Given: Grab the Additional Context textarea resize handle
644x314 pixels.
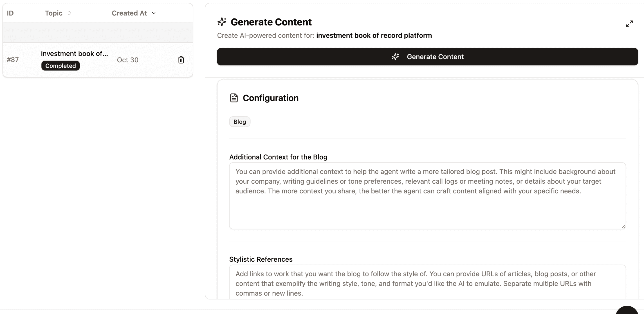Looking at the screenshot, I should [x=623, y=227].
